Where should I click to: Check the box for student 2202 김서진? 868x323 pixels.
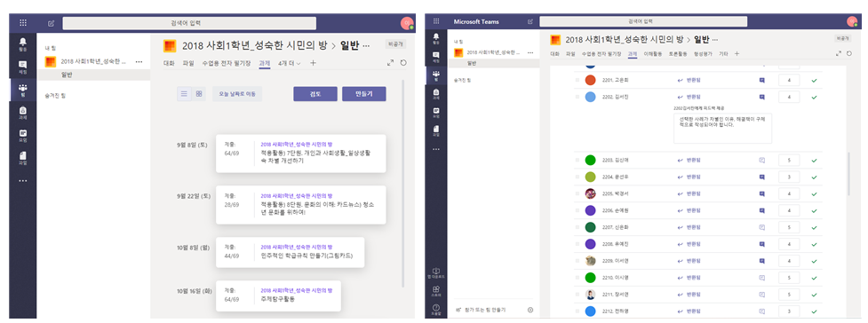[x=577, y=97]
